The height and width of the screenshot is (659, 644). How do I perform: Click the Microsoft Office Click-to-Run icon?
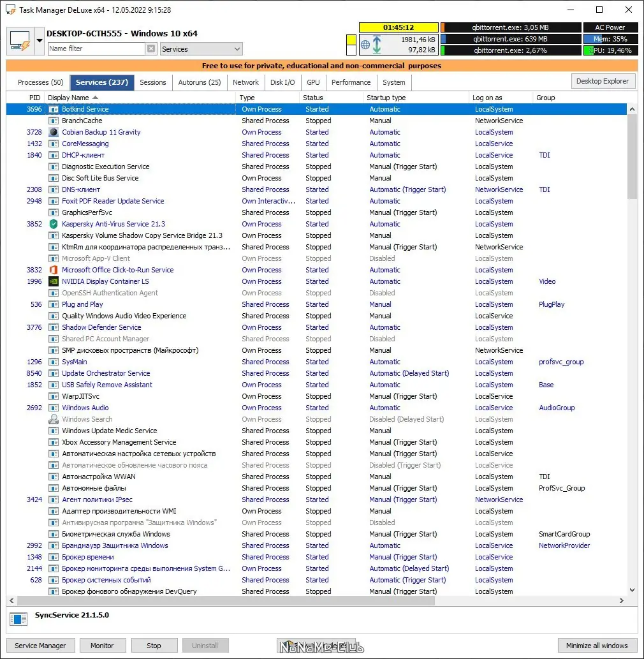click(x=54, y=270)
